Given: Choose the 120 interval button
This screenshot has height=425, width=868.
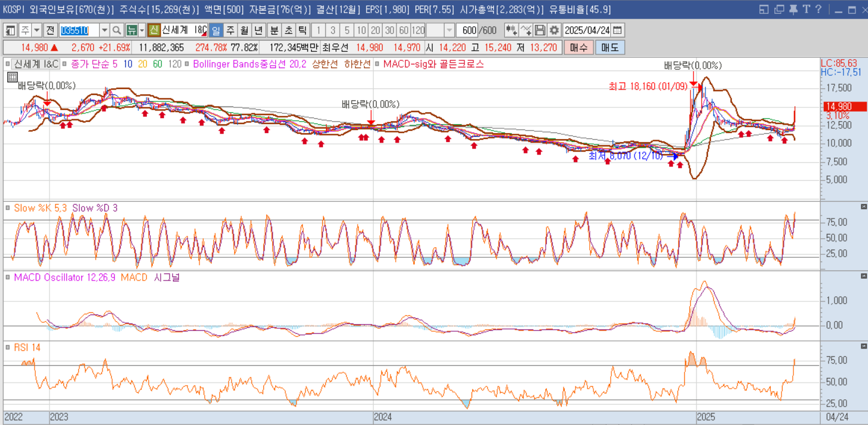Looking at the screenshot, I should (418, 30).
